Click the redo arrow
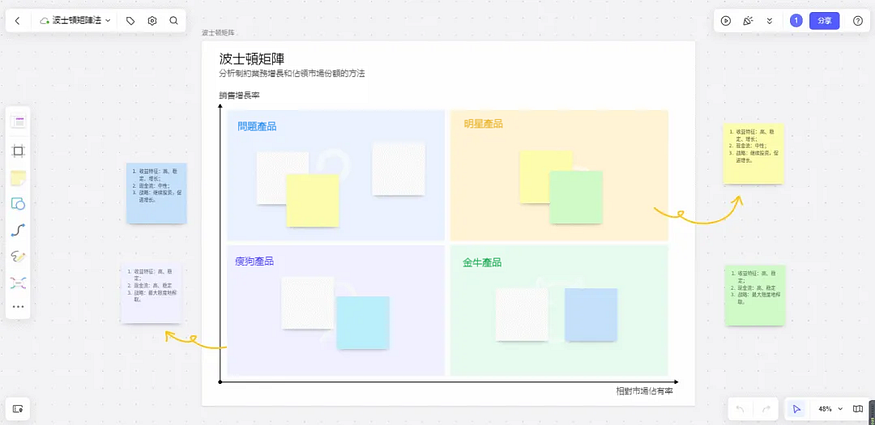875x425 pixels. (766, 409)
